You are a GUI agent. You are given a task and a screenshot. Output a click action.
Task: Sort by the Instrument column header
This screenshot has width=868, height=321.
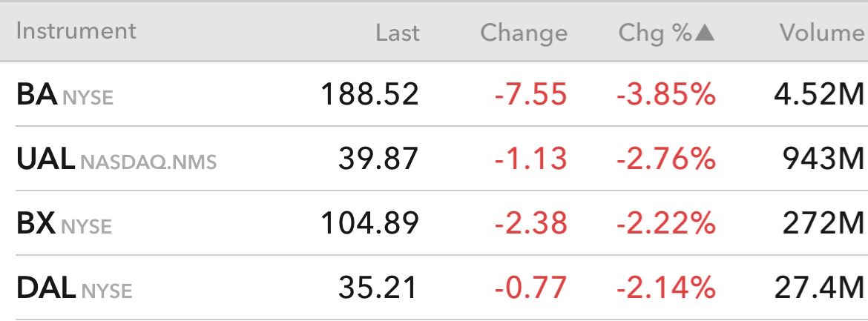(x=76, y=31)
